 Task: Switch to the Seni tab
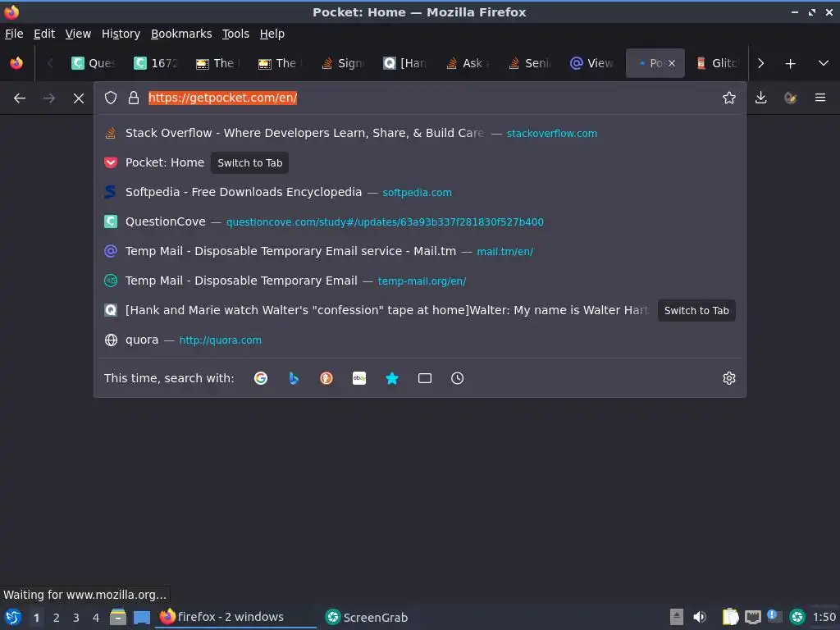[x=530, y=63]
